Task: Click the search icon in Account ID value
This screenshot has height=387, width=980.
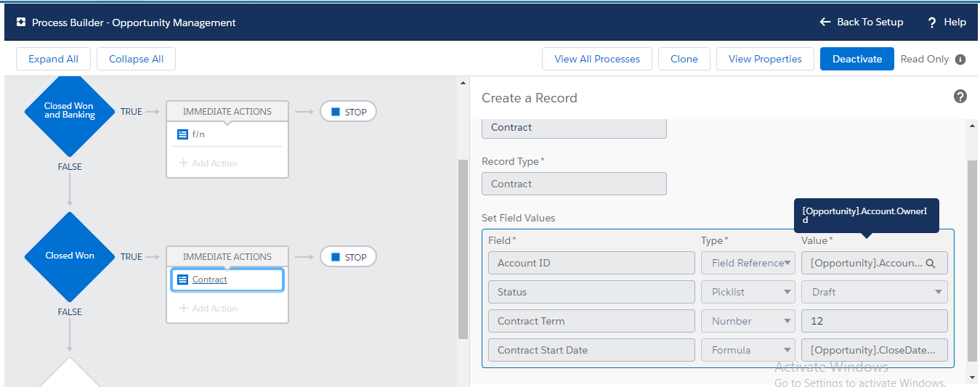Action: 931,264
